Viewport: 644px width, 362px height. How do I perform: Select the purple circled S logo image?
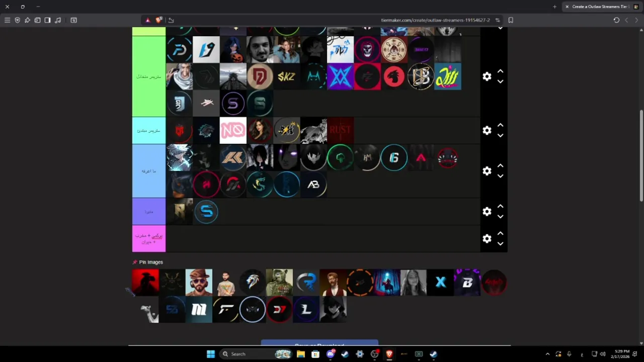pos(233,104)
